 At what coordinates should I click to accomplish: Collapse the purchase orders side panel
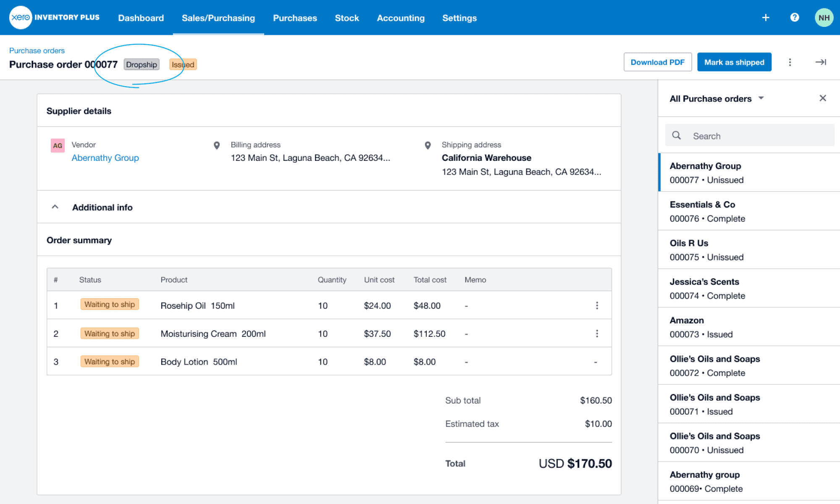tap(820, 62)
